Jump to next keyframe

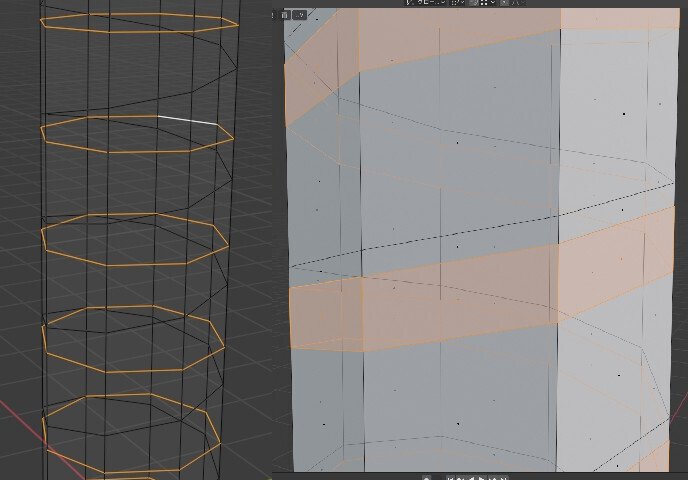(493, 478)
